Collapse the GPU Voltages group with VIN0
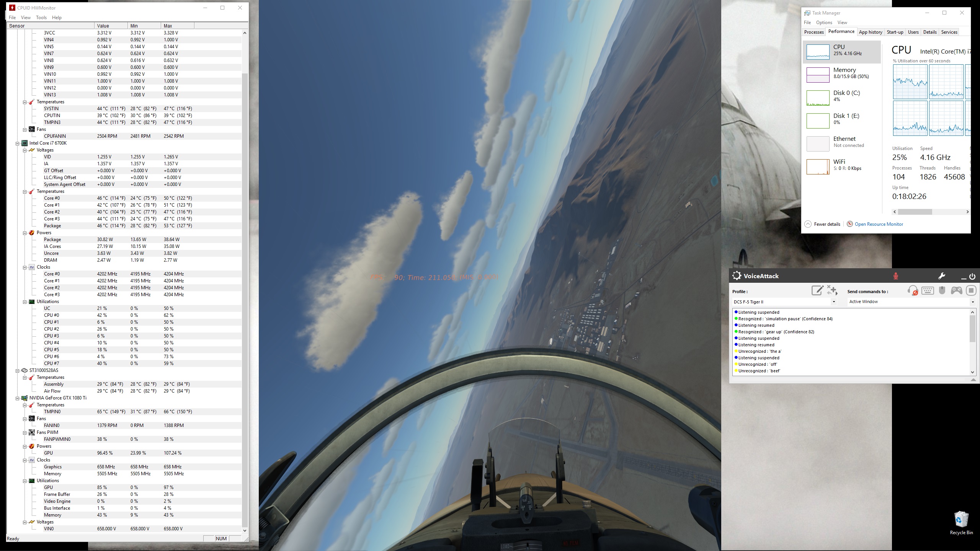This screenshot has width=980, height=551. click(24, 522)
